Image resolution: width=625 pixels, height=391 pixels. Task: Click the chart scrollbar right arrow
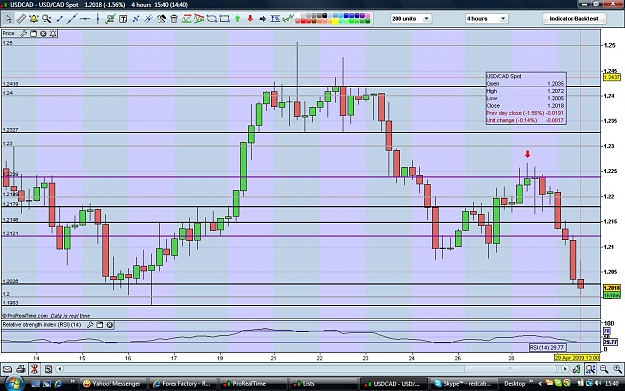(565, 369)
